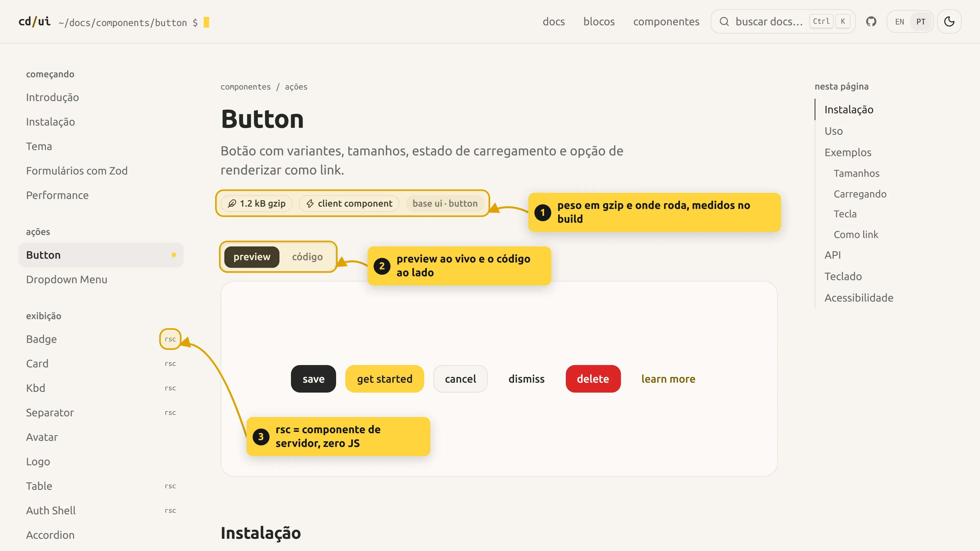The height and width of the screenshot is (551, 980).
Task: Switch language to PT
Action: coord(921,22)
